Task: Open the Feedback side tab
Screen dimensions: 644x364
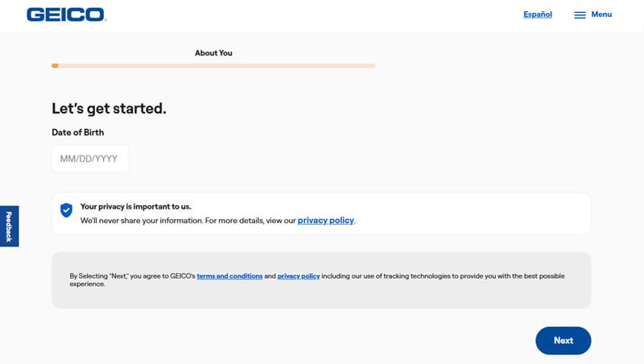Action: coord(9,226)
